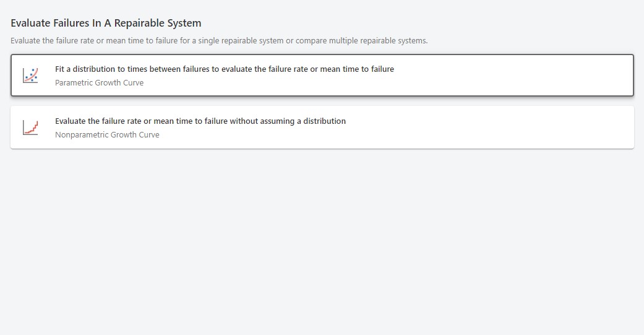This screenshot has width=644, height=335.
Task: Click empty right side of the Nonparametric card
Action: pyautogui.click(x=526, y=128)
